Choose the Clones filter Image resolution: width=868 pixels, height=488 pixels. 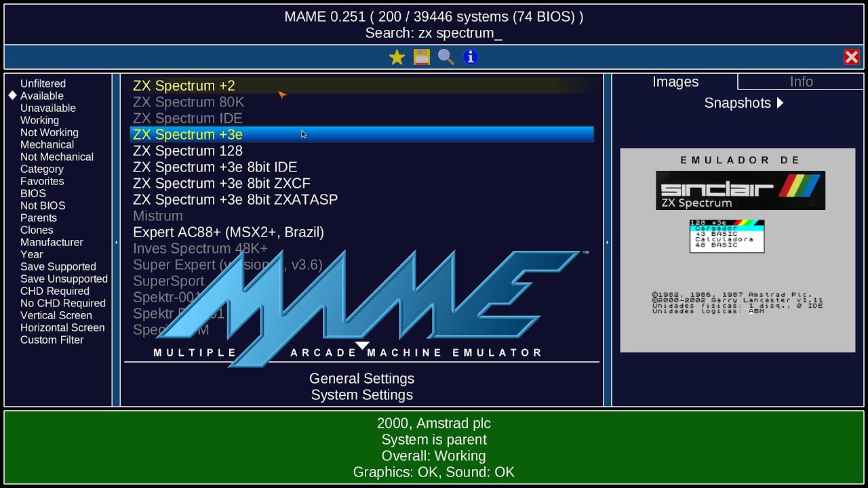point(37,230)
